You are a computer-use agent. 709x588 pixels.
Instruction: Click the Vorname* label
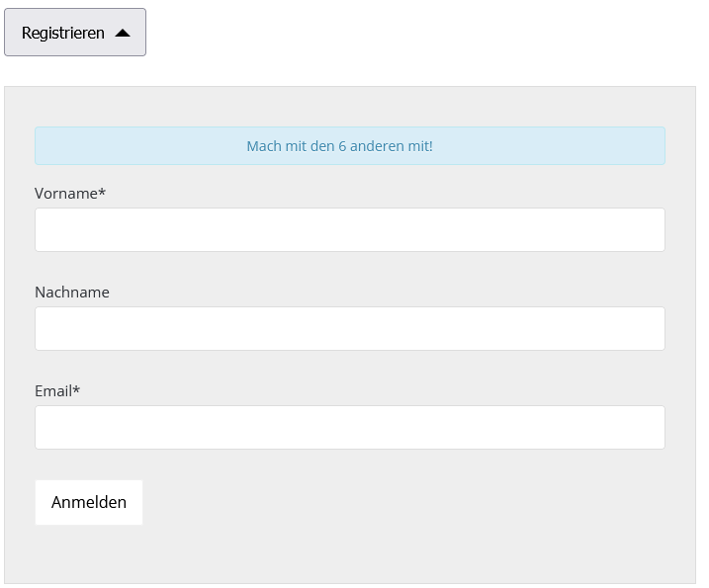(x=70, y=194)
